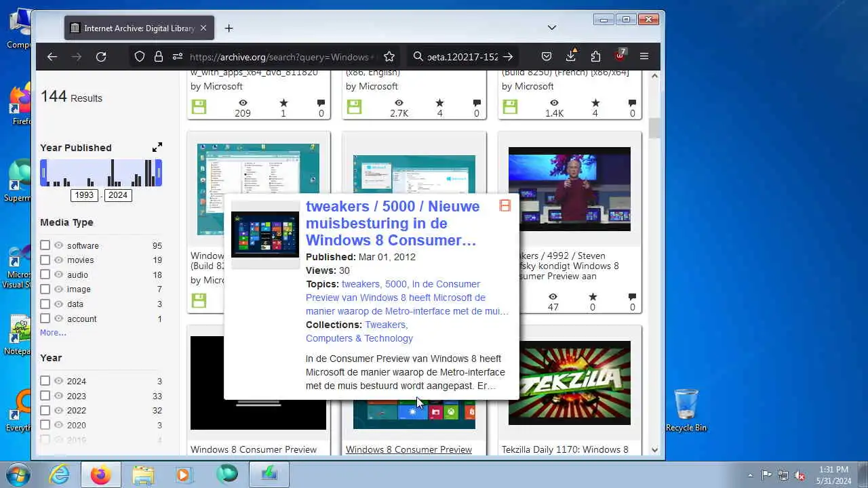Open the Tekzilla thumbnail
This screenshot has width=868, height=488.
[x=570, y=383]
